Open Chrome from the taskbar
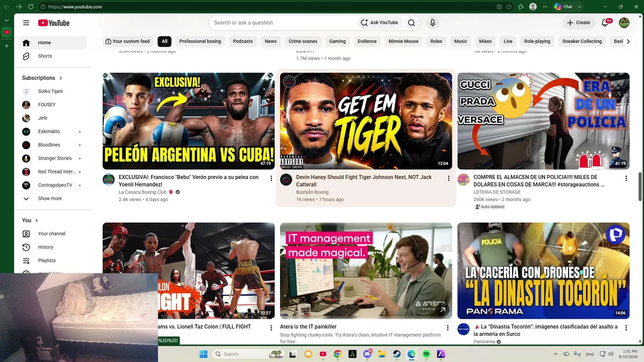This screenshot has width=644, height=362. [338, 354]
